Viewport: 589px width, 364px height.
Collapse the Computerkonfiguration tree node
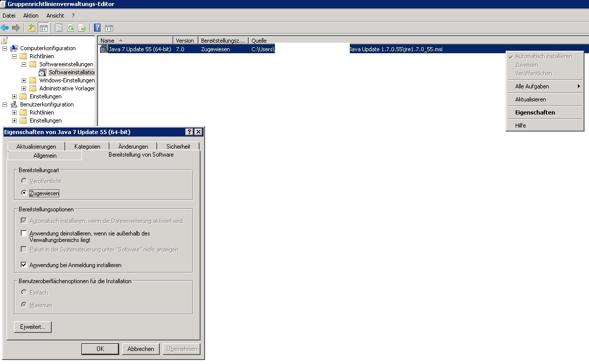5,48
